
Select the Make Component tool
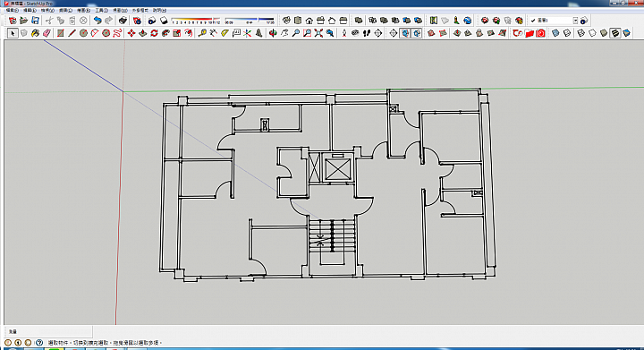coord(24,33)
